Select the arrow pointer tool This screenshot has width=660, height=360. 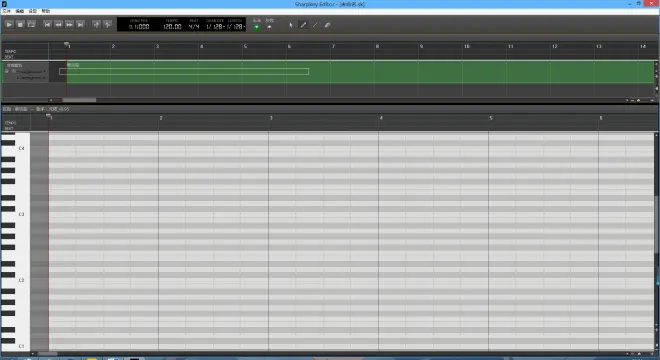(291, 25)
